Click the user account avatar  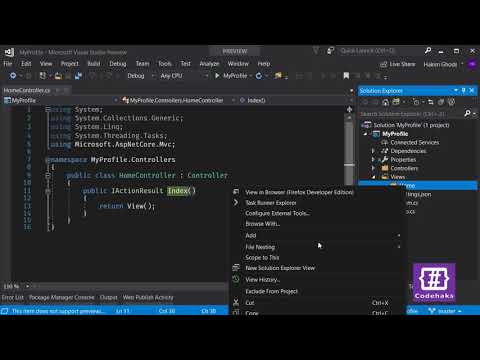coord(472,64)
